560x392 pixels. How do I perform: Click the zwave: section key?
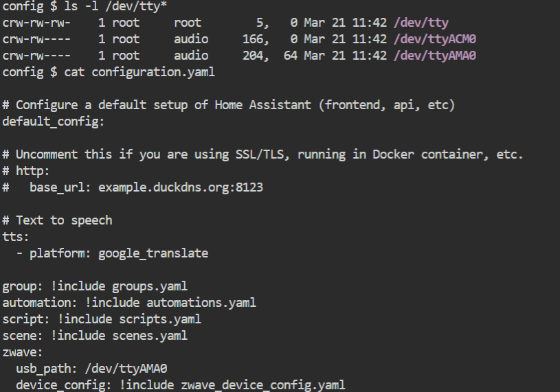[23, 352]
